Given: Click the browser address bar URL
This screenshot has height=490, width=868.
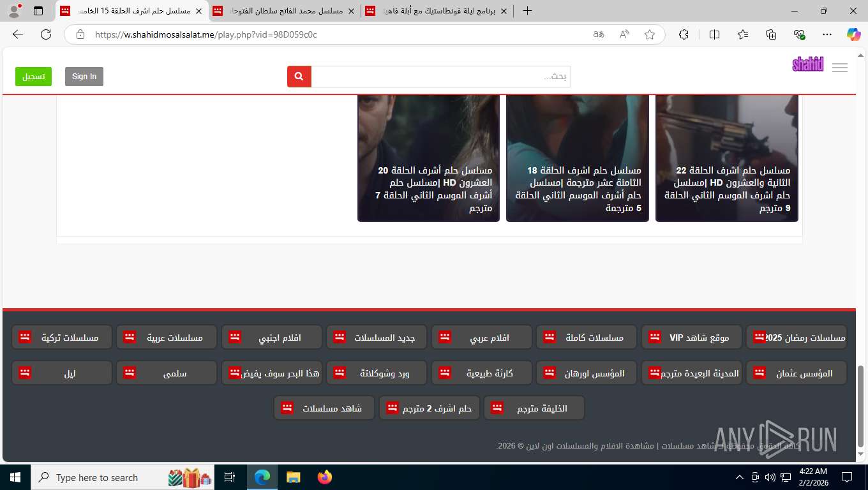Looking at the screenshot, I should [x=206, y=34].
